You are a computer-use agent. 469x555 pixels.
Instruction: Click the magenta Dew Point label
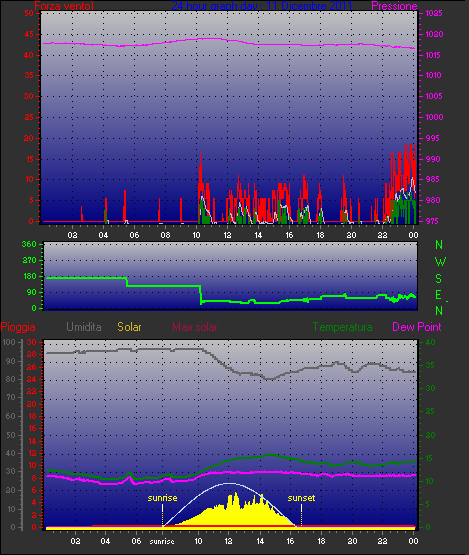417,327
